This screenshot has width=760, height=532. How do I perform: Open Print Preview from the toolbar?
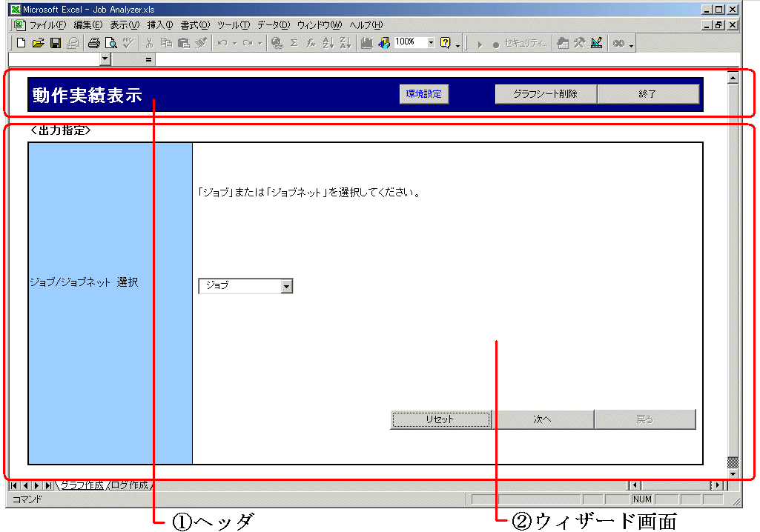pos(110,43)
